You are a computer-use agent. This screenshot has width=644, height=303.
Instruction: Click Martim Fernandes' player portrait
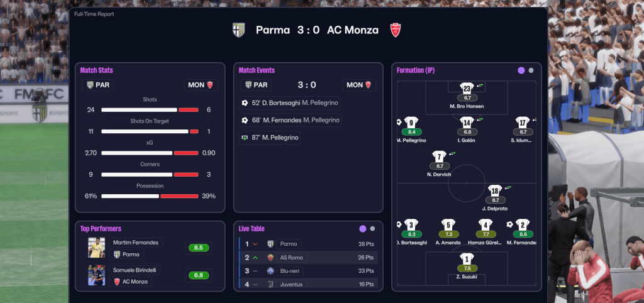click(x=97, y=248)
